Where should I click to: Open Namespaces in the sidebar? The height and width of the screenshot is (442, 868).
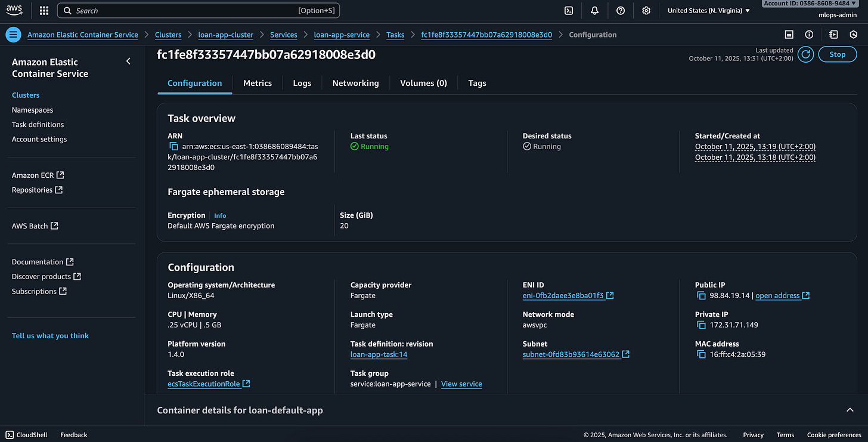pyautogui.click(x=32, y=110)
